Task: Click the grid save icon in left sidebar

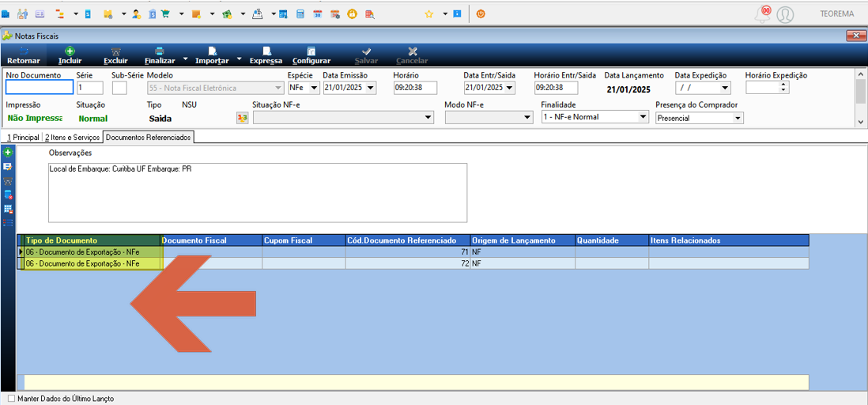Action: point(9,209)
